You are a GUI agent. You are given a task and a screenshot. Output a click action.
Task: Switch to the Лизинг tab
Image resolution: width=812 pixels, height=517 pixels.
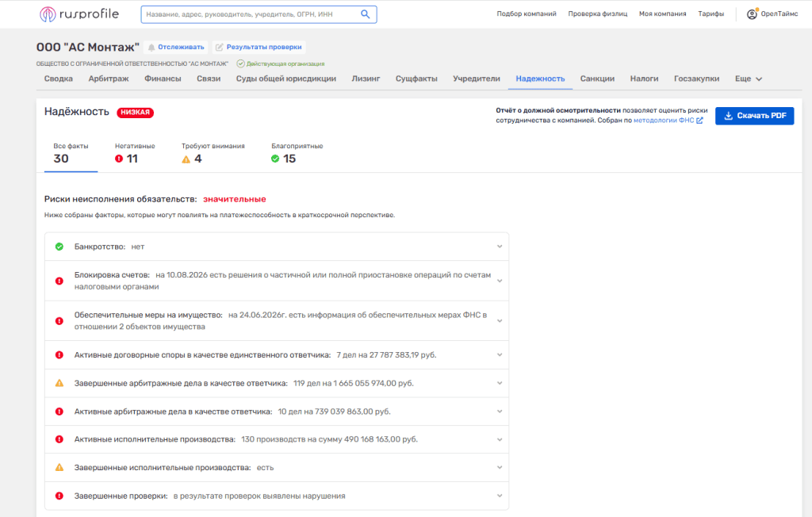point(366,79)
